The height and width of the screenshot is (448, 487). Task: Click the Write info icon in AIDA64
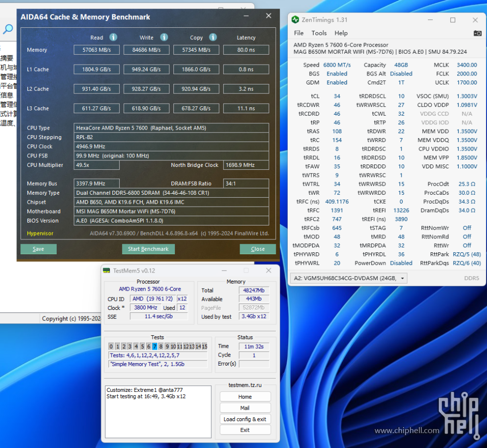coord(164,37)
